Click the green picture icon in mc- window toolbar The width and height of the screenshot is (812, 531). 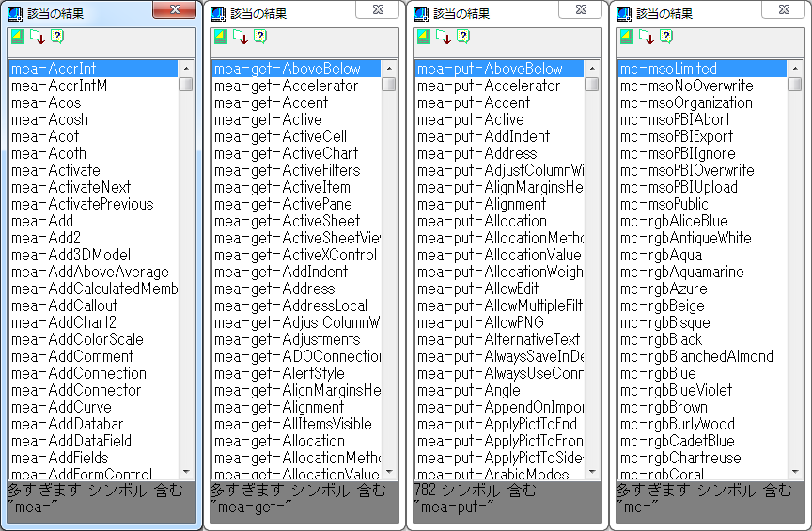(627, 37)
